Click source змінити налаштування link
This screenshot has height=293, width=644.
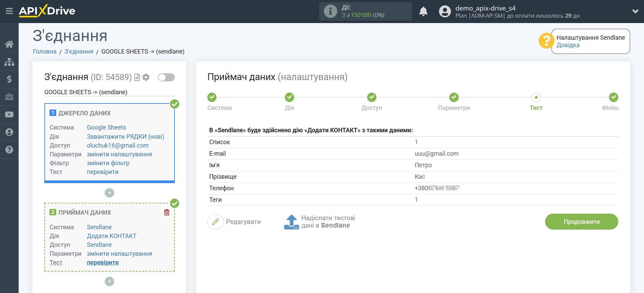click(x=119, y=154)
